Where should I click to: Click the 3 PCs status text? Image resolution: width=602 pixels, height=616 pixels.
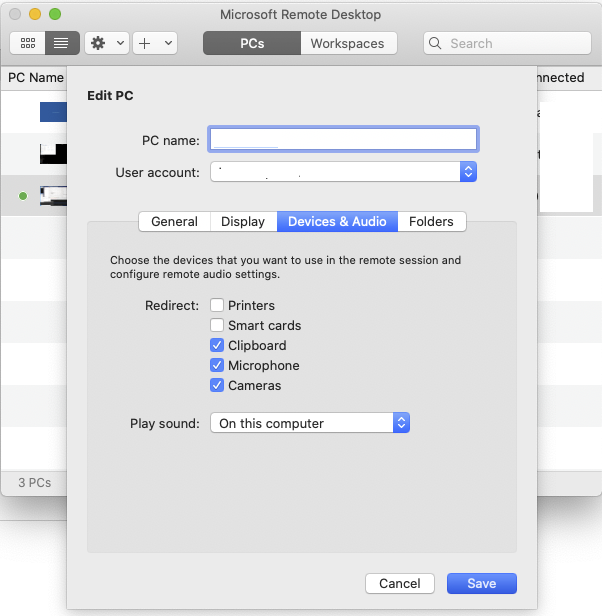35,482
